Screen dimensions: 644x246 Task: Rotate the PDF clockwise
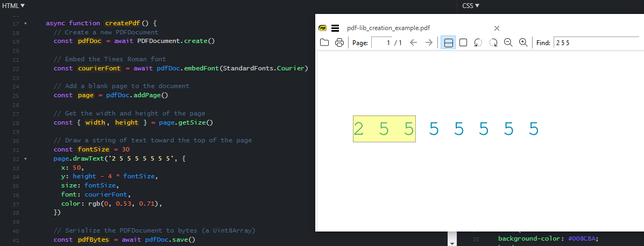tap(493, 42)
